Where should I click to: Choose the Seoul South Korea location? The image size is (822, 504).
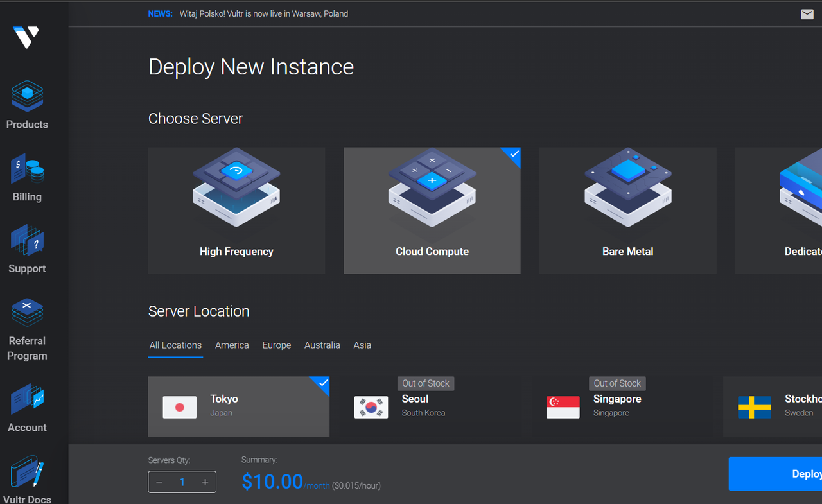coord(430,406)
